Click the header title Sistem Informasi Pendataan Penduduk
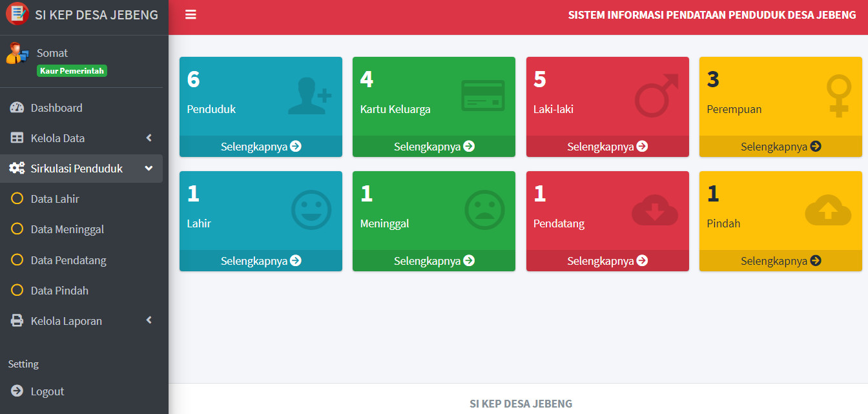The height and width of the screenshot is (414, 868). pos(712,15)
